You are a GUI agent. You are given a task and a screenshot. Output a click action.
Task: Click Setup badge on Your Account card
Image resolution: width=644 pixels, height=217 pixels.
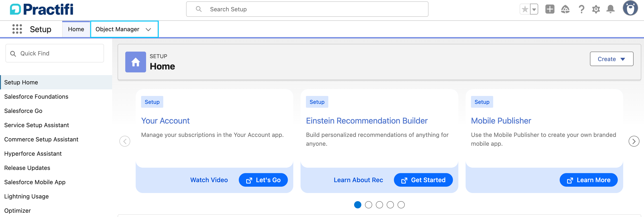pos(152,102)
